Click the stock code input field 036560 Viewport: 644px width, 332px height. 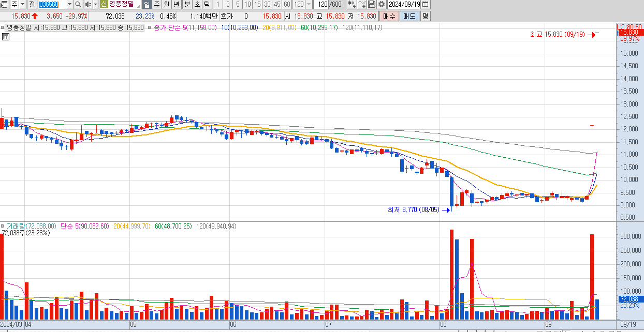[x=51, y=4]
